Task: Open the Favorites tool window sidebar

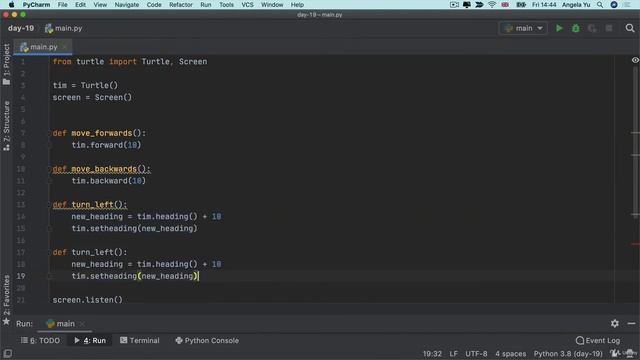Action: (6, 300)
